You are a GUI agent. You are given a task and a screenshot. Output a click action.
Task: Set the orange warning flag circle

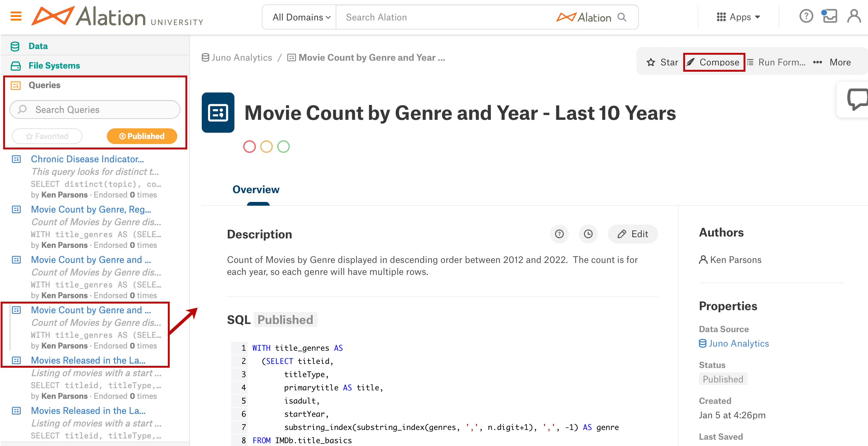click(x=266, y=147)
